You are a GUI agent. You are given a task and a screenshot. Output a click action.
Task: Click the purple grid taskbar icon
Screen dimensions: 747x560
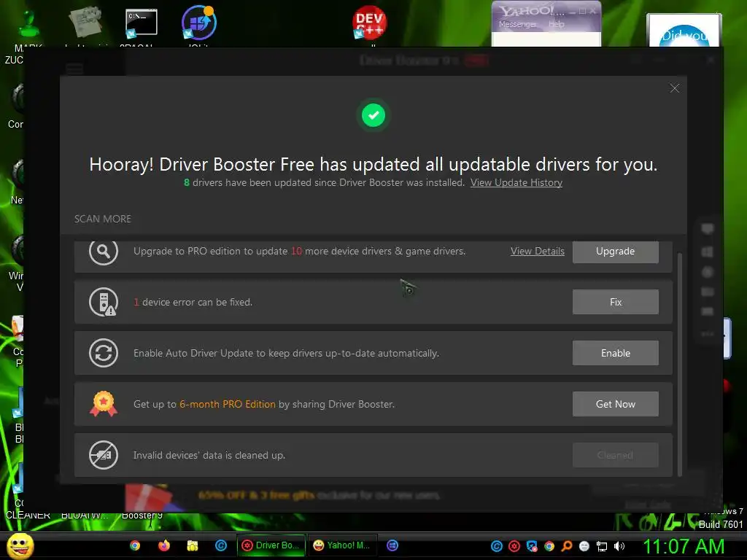pyautogui.click(x=392, y=545)
